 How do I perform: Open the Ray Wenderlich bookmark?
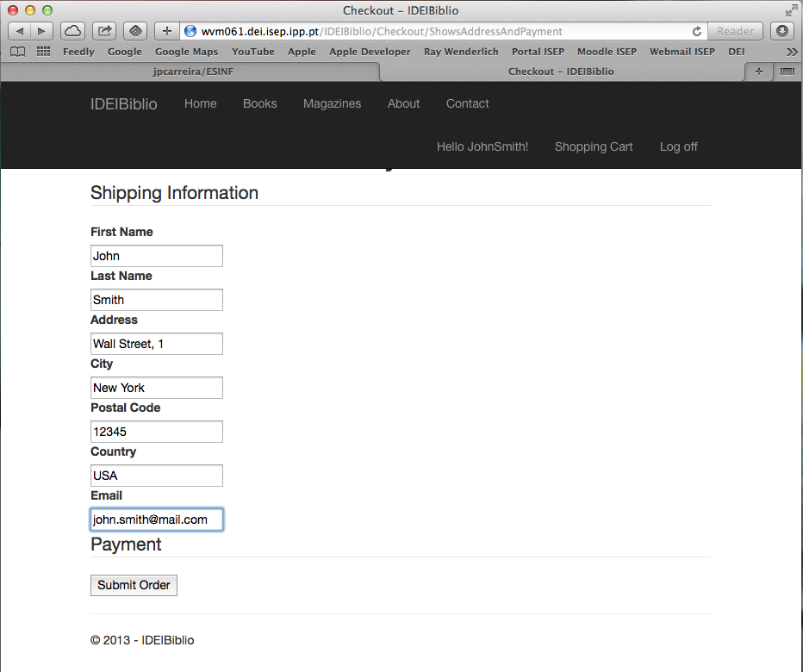pos(461,52)
